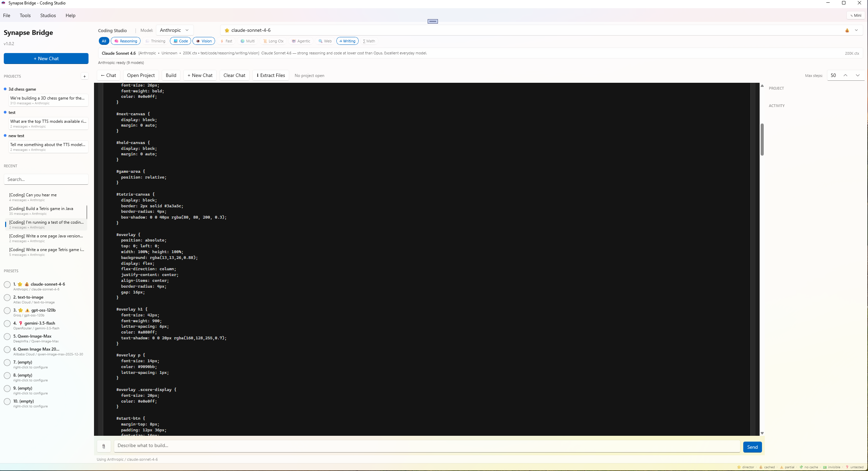868x471 pixels.
Task: Toggle the Long Ctx filter chip
Action: click(x=273, y=41)
